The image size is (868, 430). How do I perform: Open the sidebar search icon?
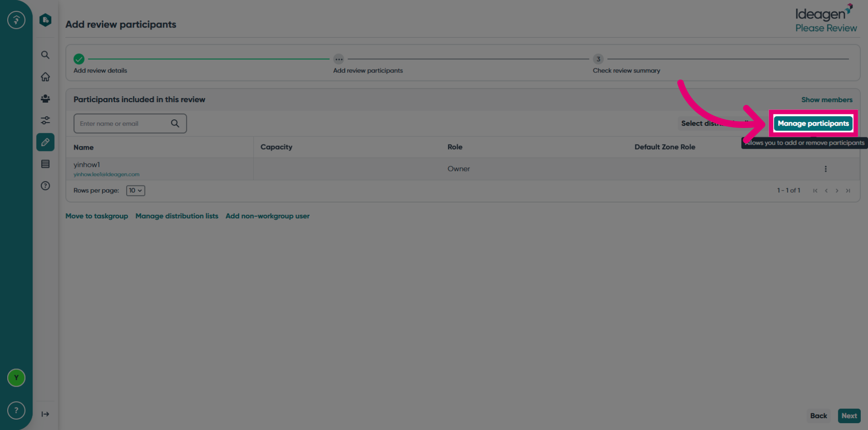45,55
